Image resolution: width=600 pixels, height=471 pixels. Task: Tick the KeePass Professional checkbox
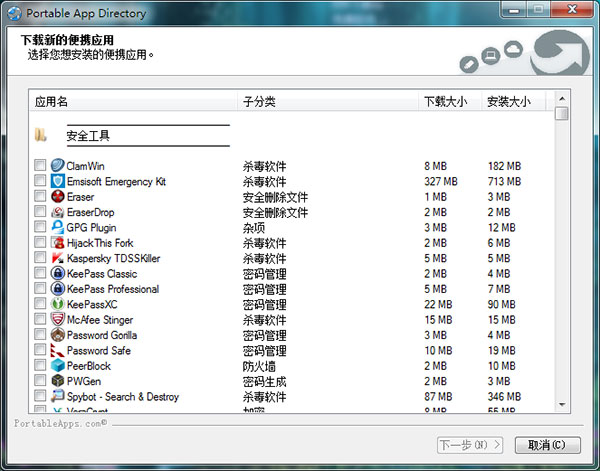coord(40,289)
